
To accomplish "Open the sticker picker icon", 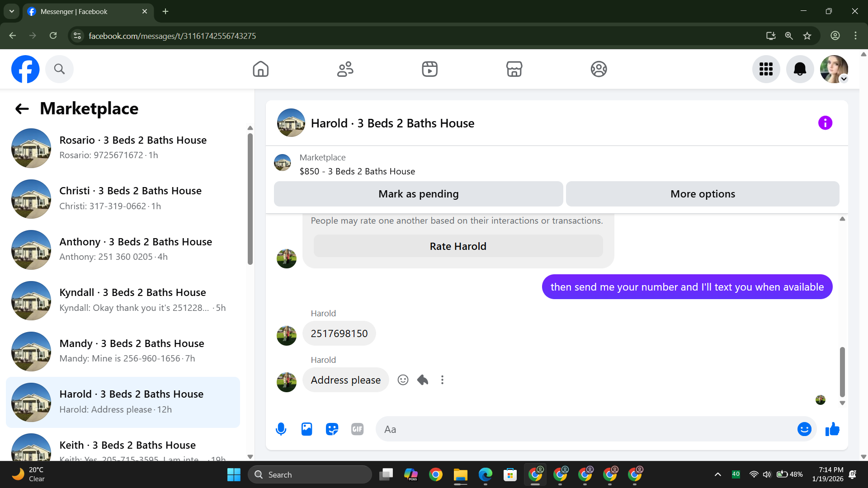I will tap(332, 429).
